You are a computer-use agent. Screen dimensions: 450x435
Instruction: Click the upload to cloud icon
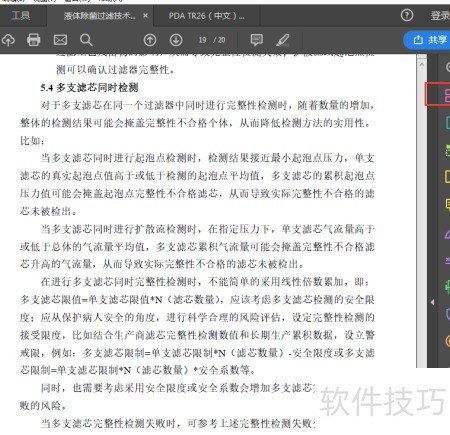pos(9,40)
